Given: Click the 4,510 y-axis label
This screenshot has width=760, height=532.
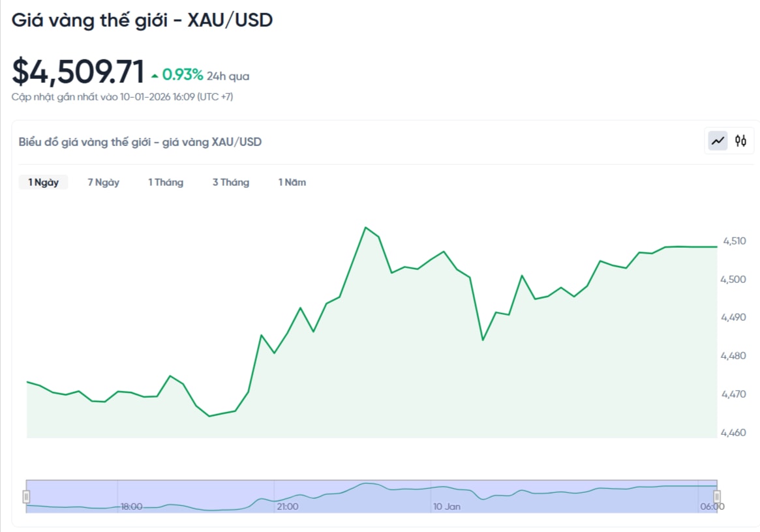Looking at the screenshot, I should click(x=733, y=241).
